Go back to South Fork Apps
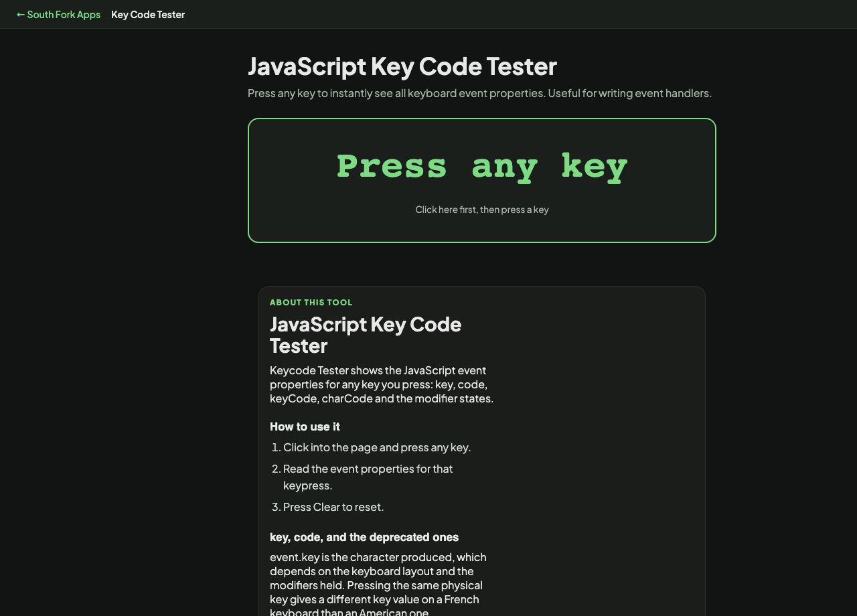The width and height of the screenshot is (857, 616). [58, 14]
